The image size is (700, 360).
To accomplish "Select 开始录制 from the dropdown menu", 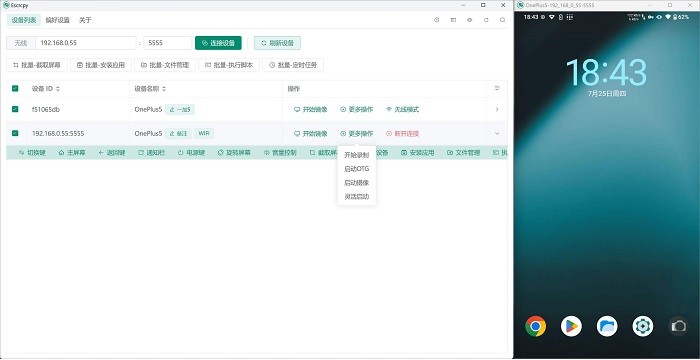I will (357, 155).
